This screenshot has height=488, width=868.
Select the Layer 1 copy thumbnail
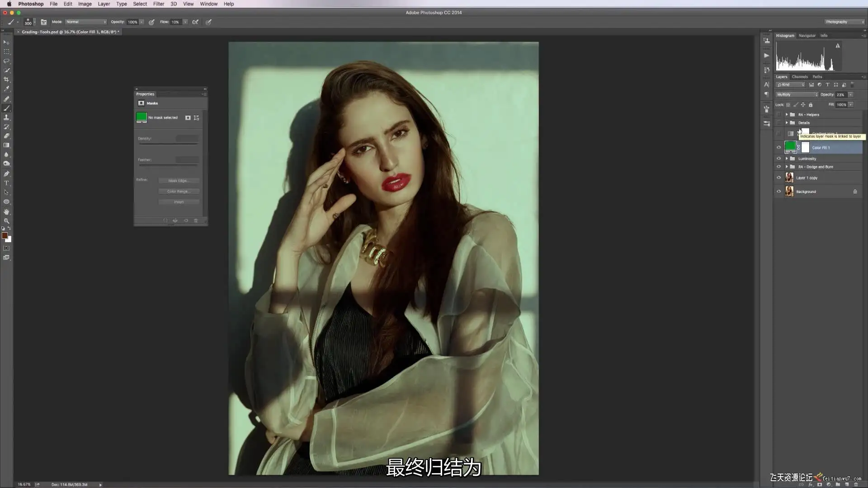(789, 178)
